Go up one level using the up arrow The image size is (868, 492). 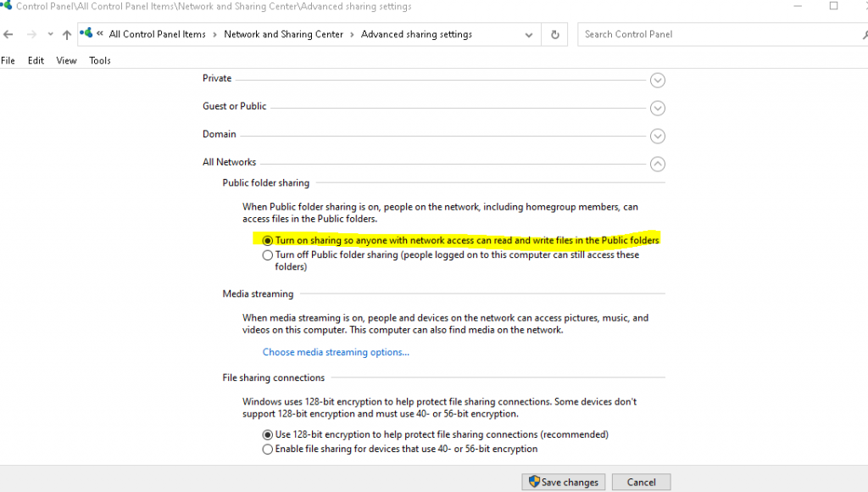[x=66, y=34]
